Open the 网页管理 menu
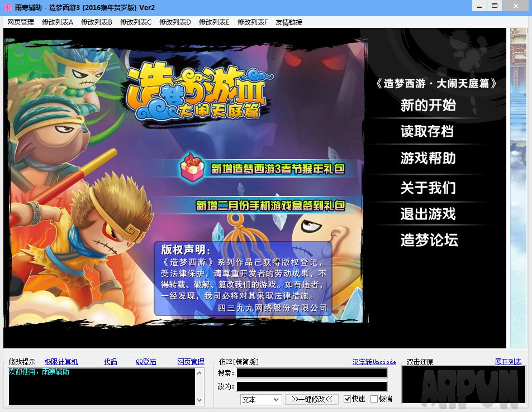The width and height of the screenshot is (532, 412). coord(21,22)
